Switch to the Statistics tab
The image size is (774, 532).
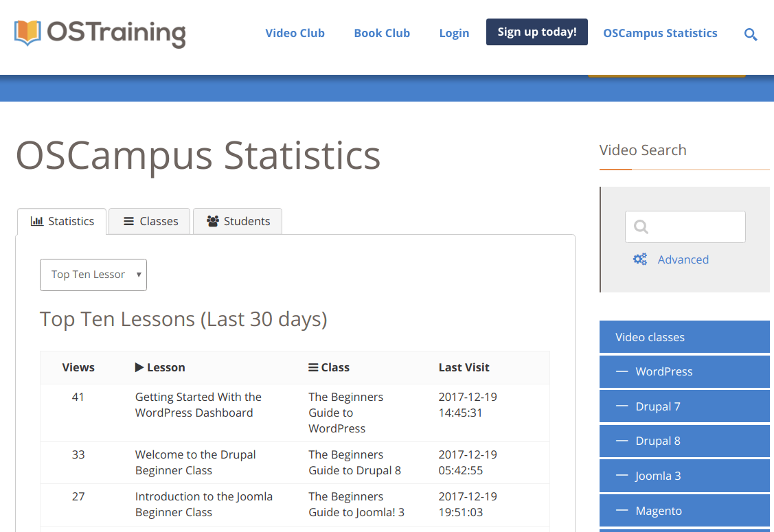pos(62,221)
